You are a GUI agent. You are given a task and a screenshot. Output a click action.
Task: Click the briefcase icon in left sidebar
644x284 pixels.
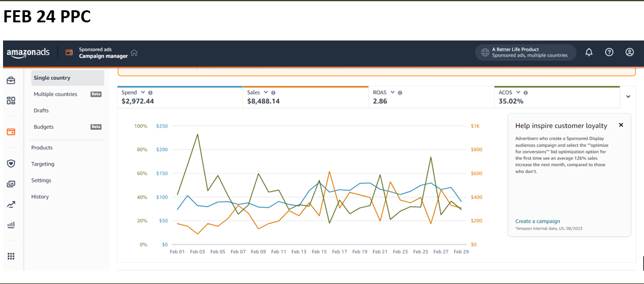(11, 80)
